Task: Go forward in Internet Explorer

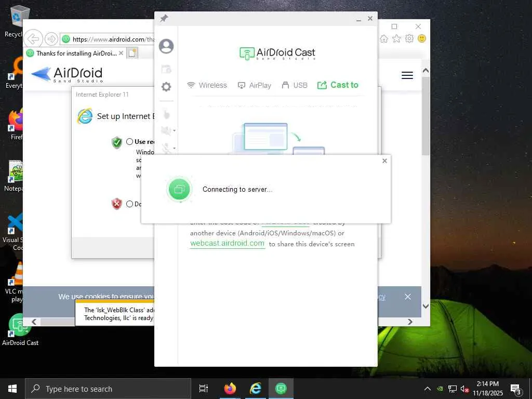Action: click(51, 39)
